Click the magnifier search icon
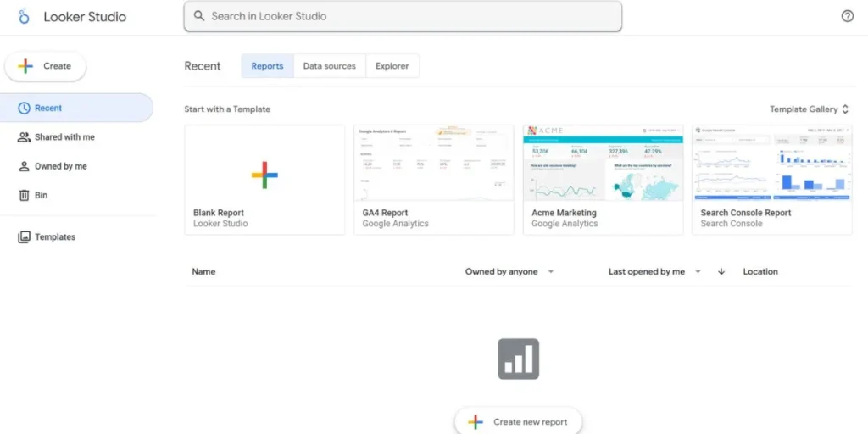The height and width of the screenshot is (434, 868). (199, 16)
